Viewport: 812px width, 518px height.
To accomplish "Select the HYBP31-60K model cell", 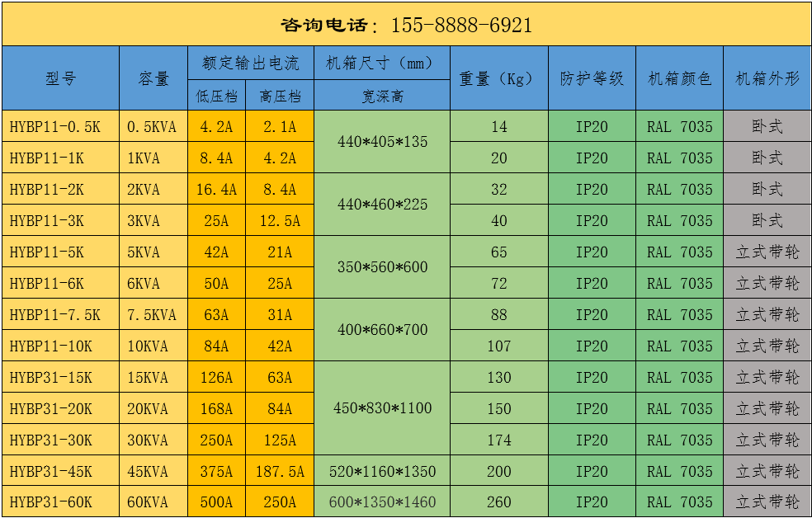I will pos(61,502).
